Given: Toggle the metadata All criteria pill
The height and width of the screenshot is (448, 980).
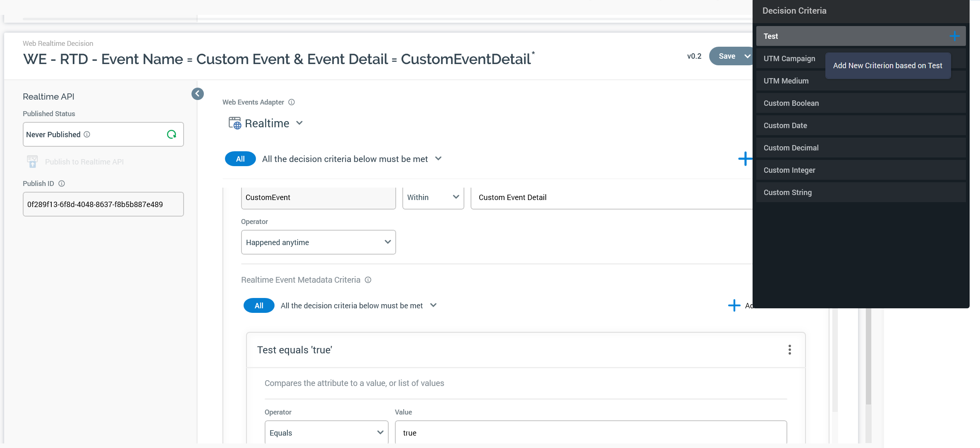Looking at the screenshot, I should (259, 305).
